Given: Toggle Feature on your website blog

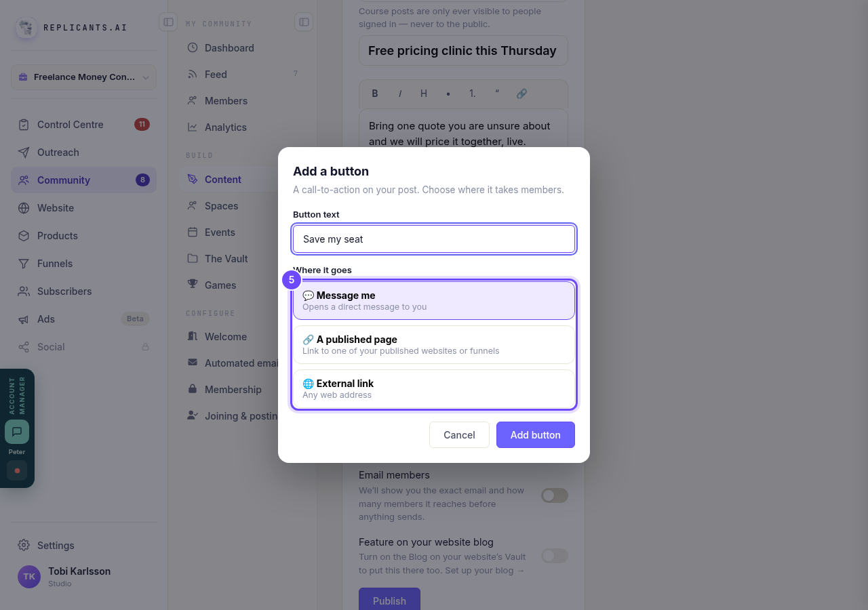Looking at the screenshot, I should tap(554, 556).
